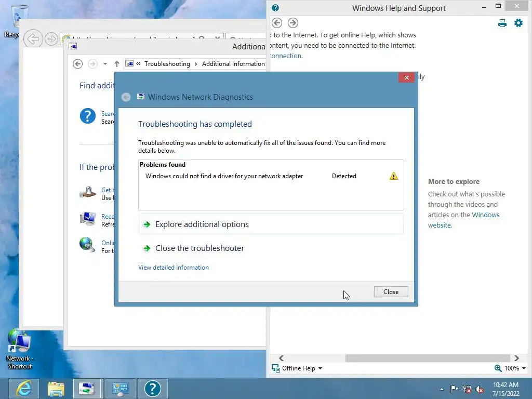The width and height of the screenshot is (532, 399).
Task: Click the 'connection.' link in Help
Action: (x=286, y=56)
